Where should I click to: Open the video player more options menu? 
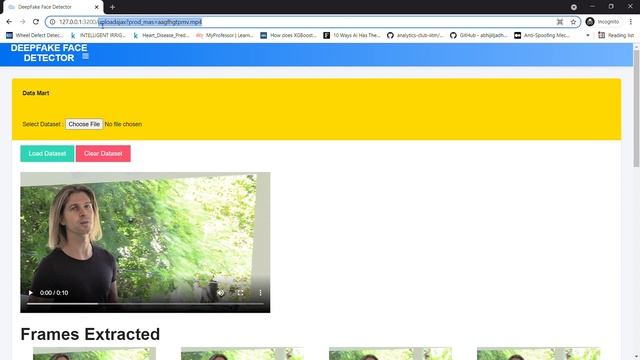coord(260,293)
